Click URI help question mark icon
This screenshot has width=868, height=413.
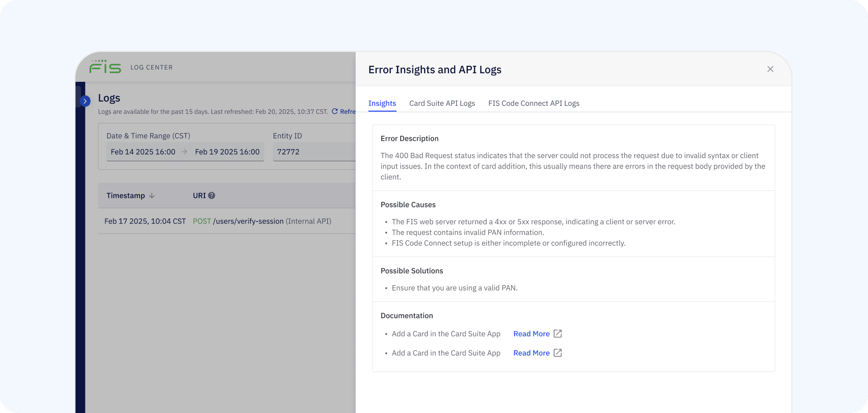(211, 195)
